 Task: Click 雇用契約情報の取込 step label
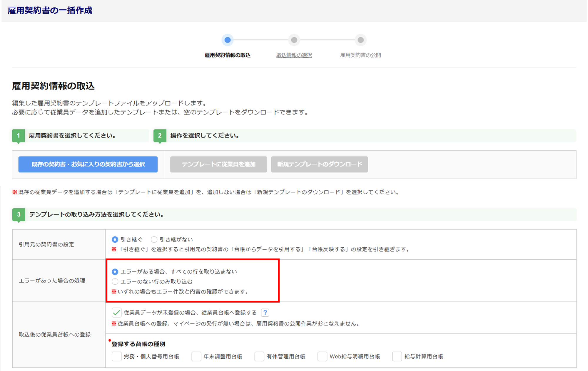[227, 55]
